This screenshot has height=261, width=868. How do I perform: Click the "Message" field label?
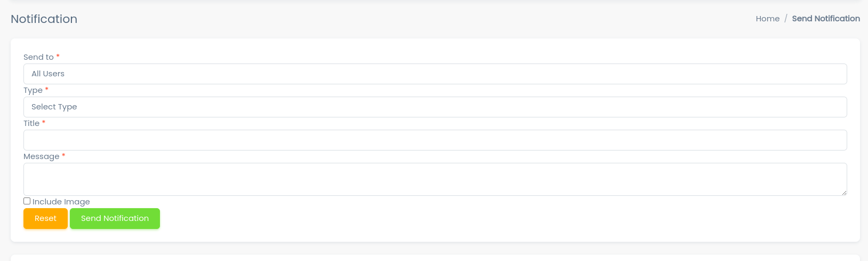point(41,156)
